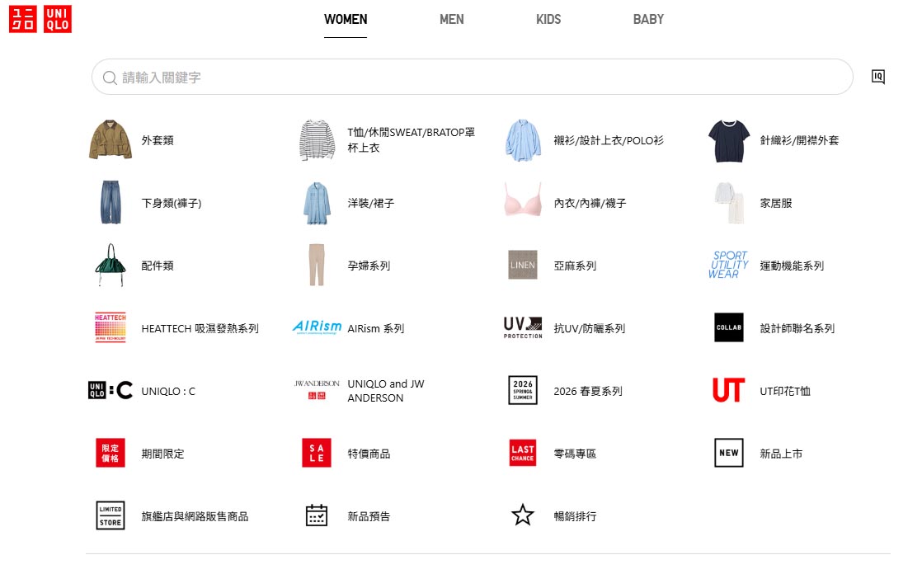922x588 pixels.
Task: Open the UT印花T恤 logo icon
Action: (728, 390)
